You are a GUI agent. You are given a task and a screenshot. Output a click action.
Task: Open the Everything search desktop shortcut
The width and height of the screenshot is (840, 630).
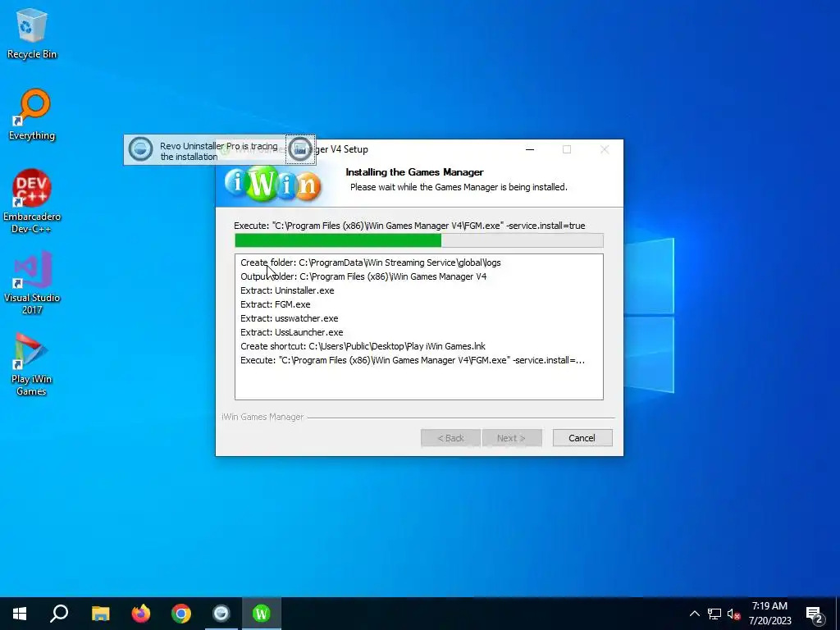(x=32, y=115)
